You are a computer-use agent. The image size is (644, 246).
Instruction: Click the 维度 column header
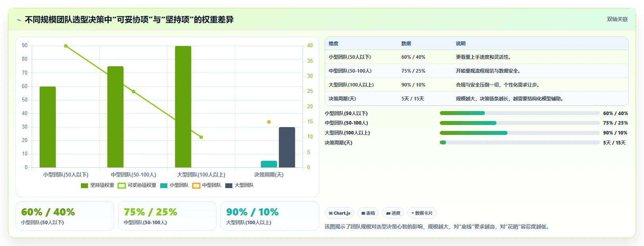point(333,44)
